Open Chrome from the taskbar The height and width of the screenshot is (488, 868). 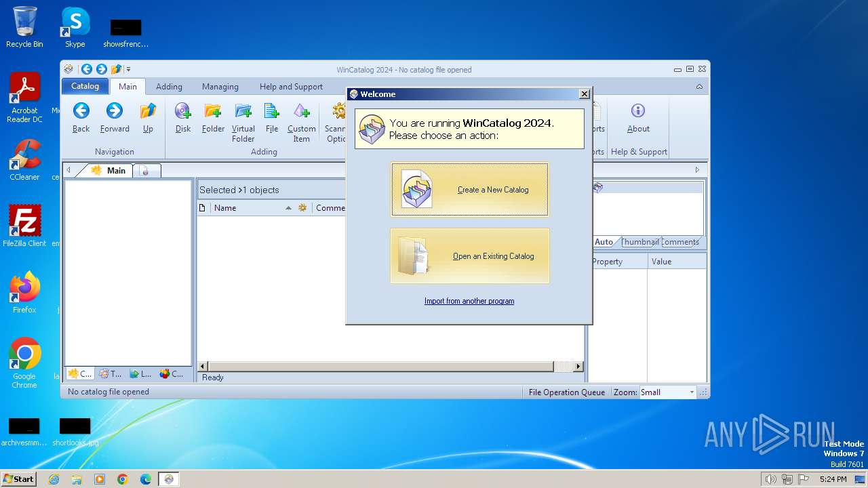tap(123, 479)
